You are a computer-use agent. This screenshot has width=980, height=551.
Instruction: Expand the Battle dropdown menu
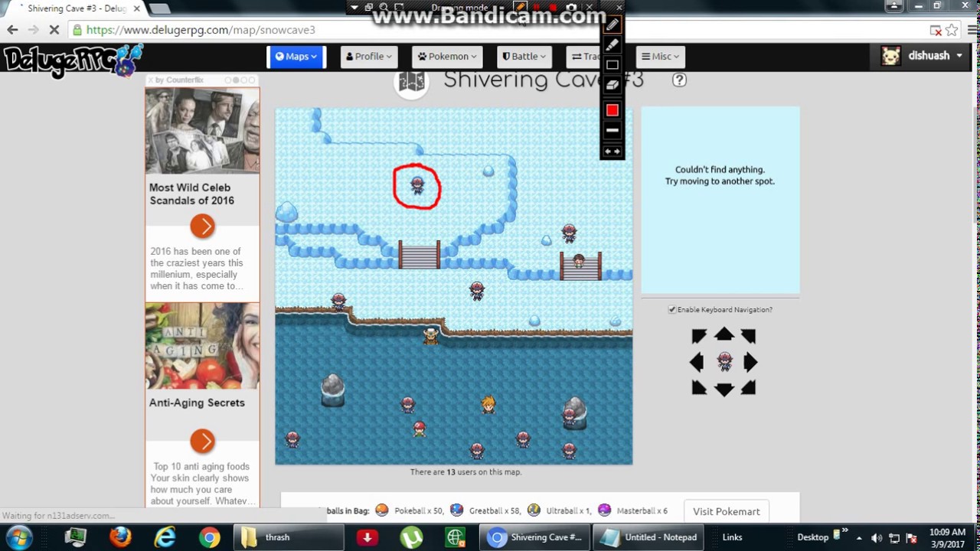click(x=524, y=57)
